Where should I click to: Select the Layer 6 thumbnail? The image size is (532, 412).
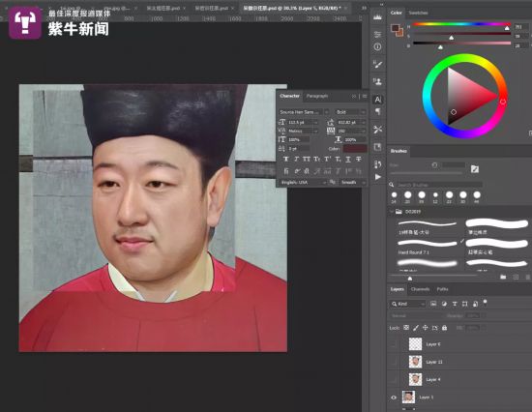point(415,344)
